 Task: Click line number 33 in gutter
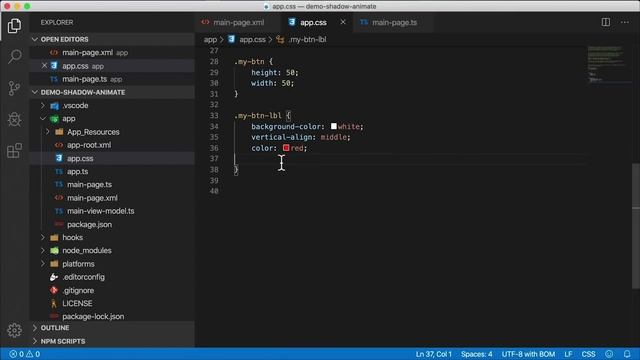click(214, 116)
